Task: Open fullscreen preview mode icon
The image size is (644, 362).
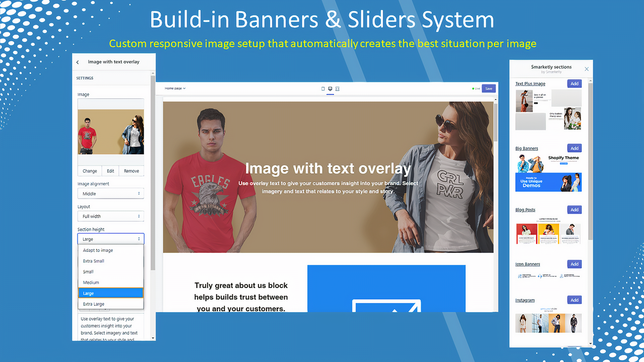Action: pos(337,88)
